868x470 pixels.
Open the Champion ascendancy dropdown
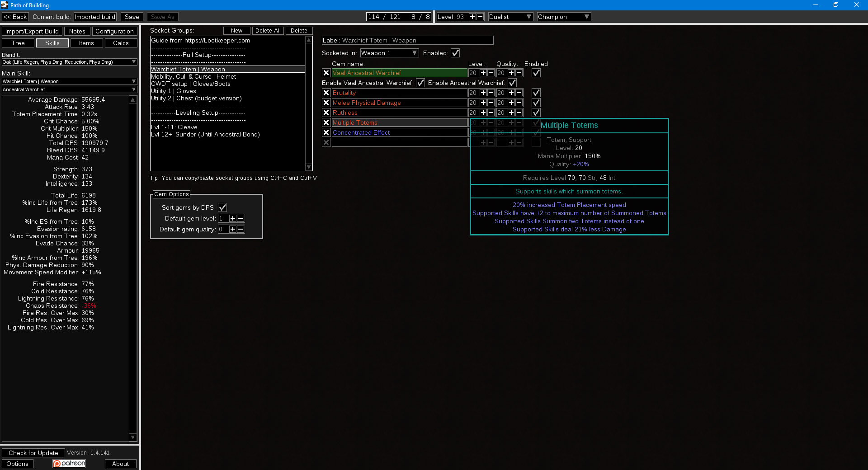pos(564,17)
